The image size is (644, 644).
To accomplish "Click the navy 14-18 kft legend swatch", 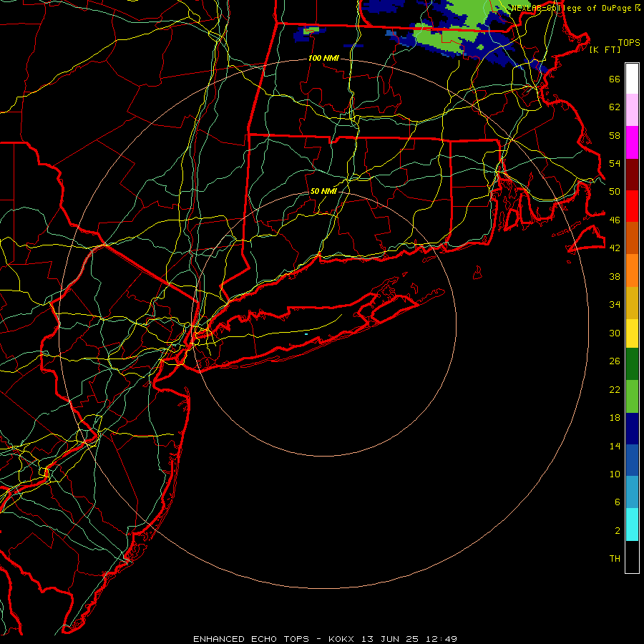I will pos(632,429).
